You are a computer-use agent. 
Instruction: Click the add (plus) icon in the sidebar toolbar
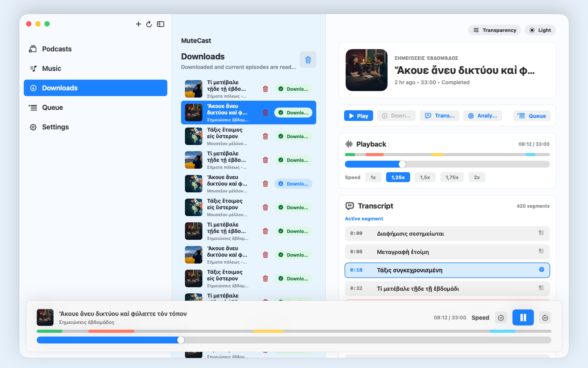click(x=138, y=24)
